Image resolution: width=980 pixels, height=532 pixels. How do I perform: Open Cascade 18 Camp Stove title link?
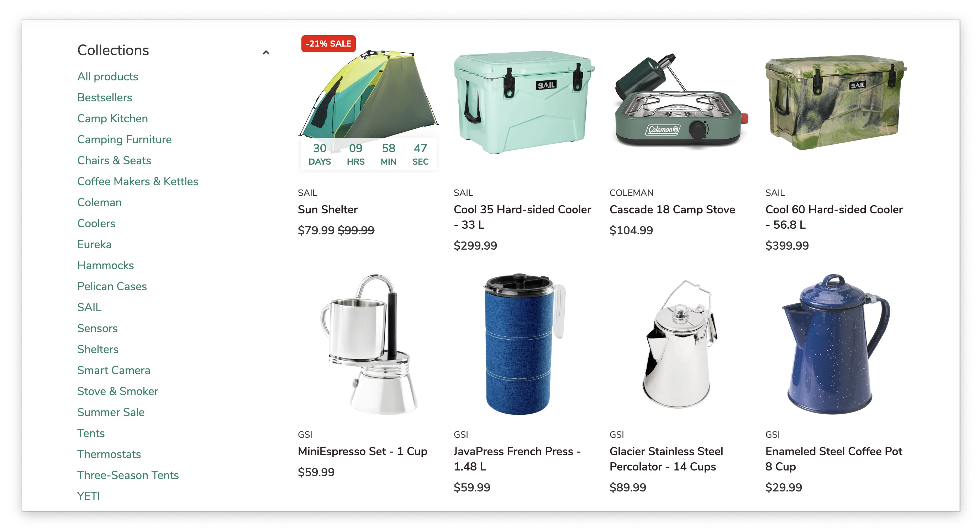[672, 209]
